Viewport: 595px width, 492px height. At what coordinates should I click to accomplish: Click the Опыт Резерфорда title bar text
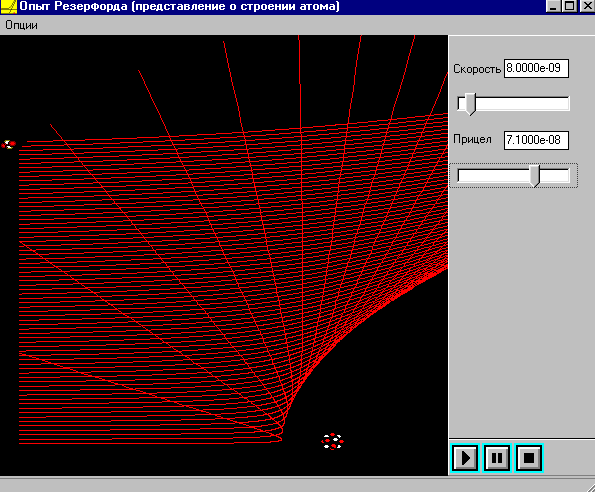coord(179,6)
